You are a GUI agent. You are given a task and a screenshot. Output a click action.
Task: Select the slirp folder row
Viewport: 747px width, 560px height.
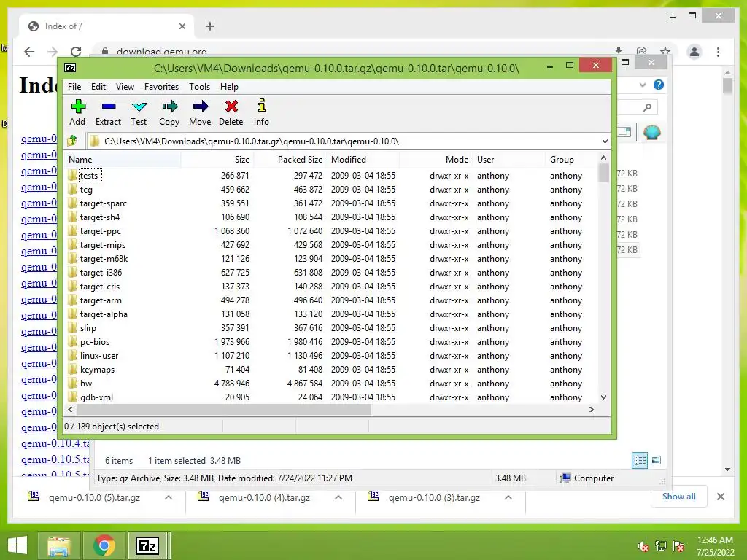tap(330, 328)
